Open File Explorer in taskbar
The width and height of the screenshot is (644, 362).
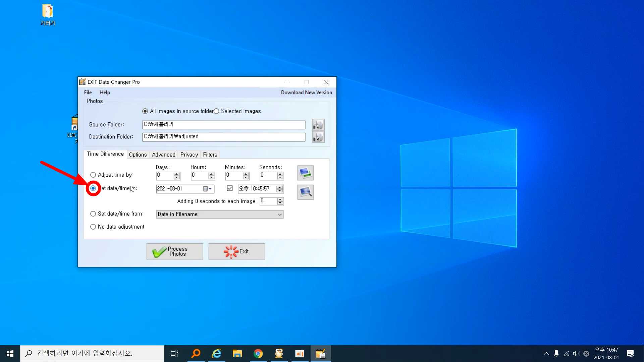[x=237, y=354]
